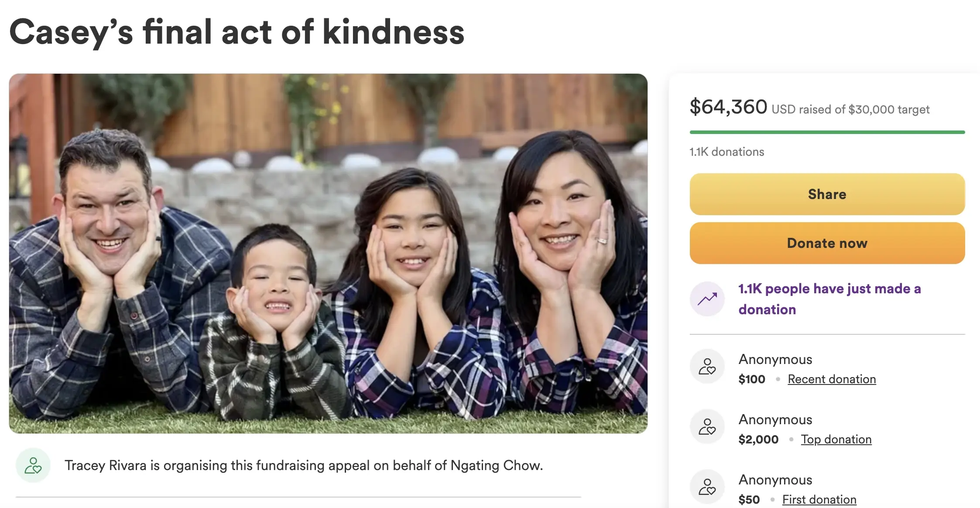Click the "Casey's final act of kindness" title
The width and height of the screenshot is (980, 508).
(237, 32)
